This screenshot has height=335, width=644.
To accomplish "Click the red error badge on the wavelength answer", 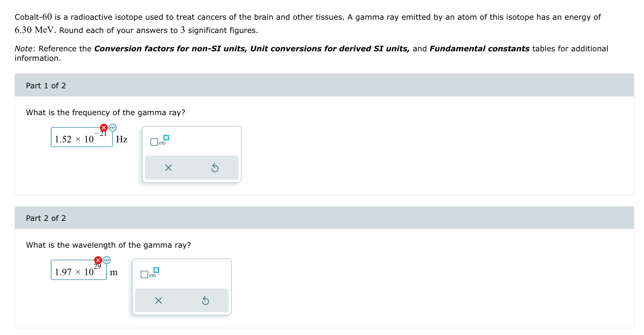I will 97,261.
